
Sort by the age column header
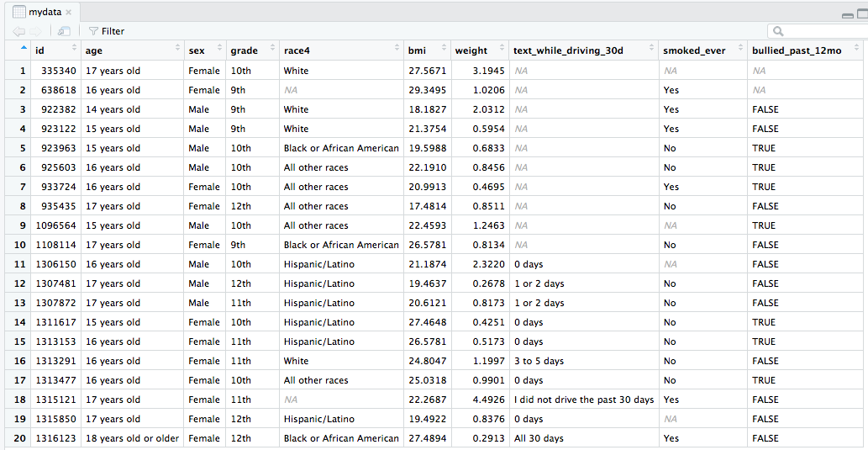pyautogui.click(x=132, y=50)
